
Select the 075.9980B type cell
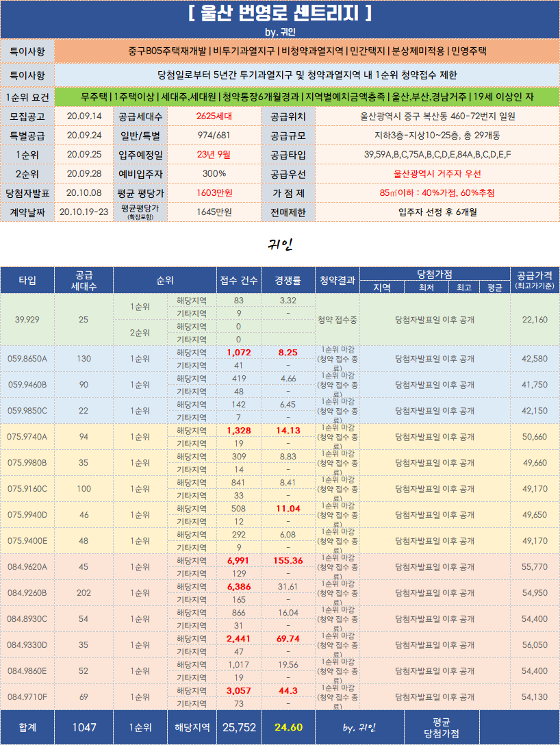click(x=27, y=463)
